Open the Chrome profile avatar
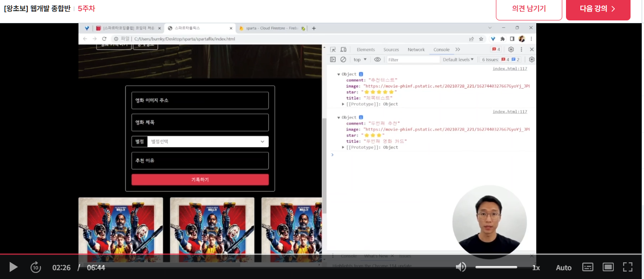The image size is (644, 279). [x=522, y=39]
